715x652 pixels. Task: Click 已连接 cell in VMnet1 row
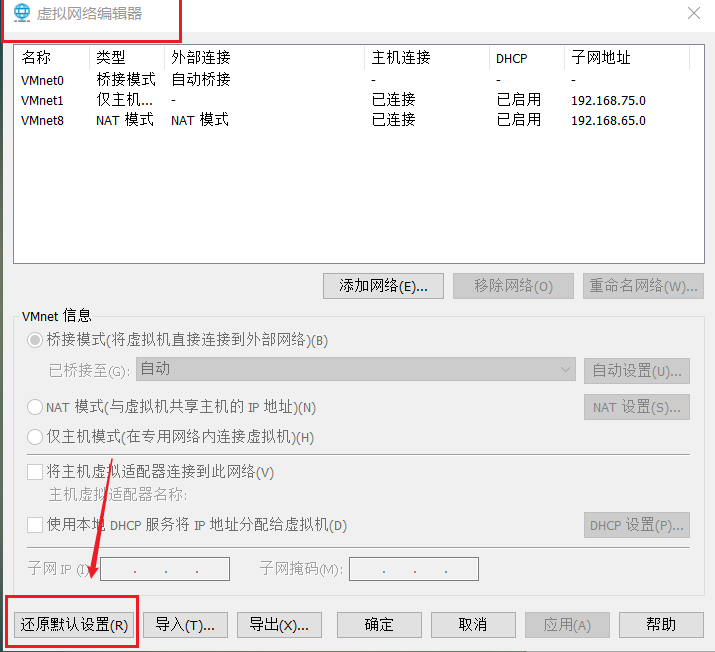tap(394, 100)
